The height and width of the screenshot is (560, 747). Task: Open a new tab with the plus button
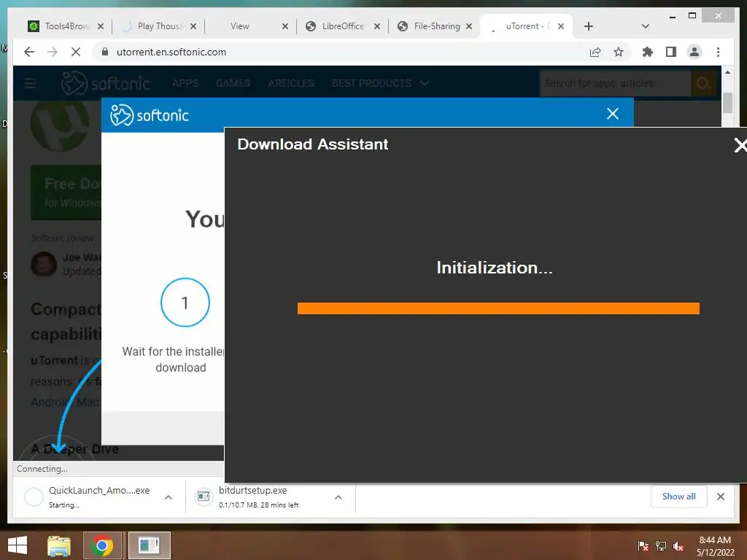pyautogui.click(x=589, y=26)
